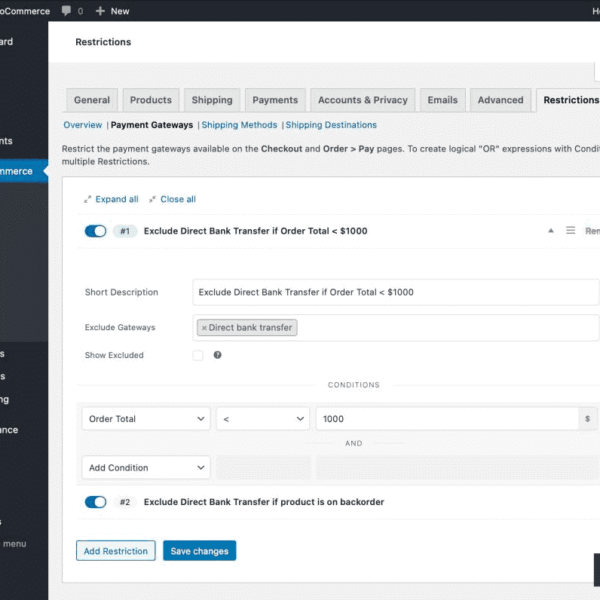Click the comments bubble icon in admin bar
The height and width of the screenshot is (600, 600).
(66, 11)
